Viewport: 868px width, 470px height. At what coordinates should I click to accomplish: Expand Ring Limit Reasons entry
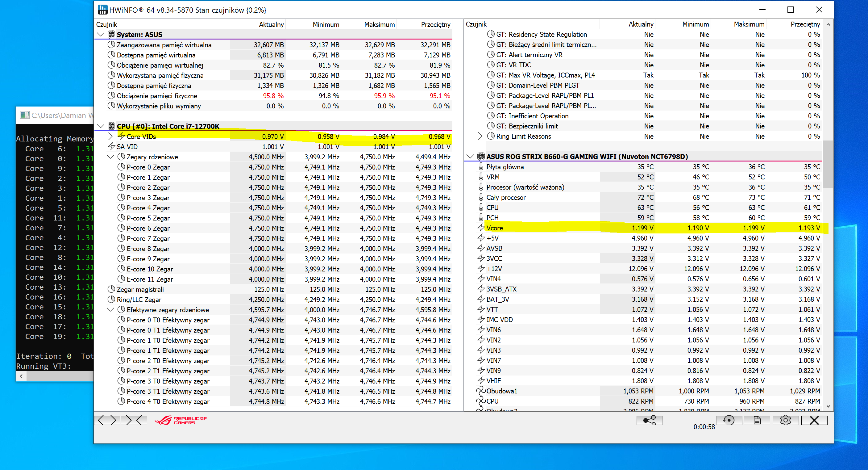480,136
